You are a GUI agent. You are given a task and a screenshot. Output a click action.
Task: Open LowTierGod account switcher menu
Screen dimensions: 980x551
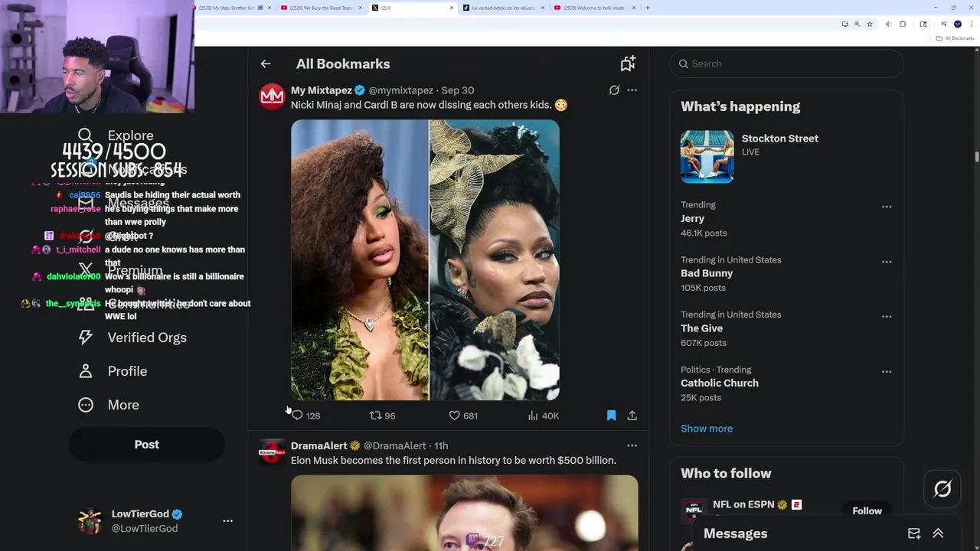[227, 520]
